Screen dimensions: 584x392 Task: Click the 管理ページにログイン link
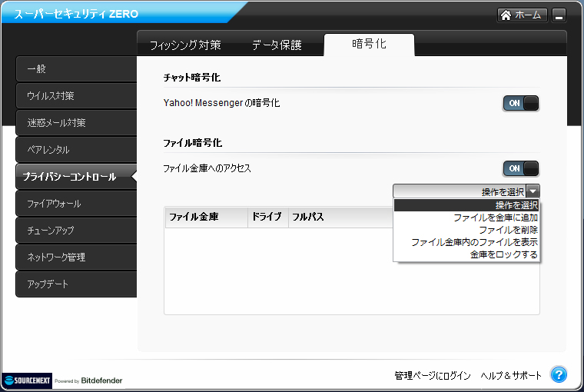pos(432,376)
